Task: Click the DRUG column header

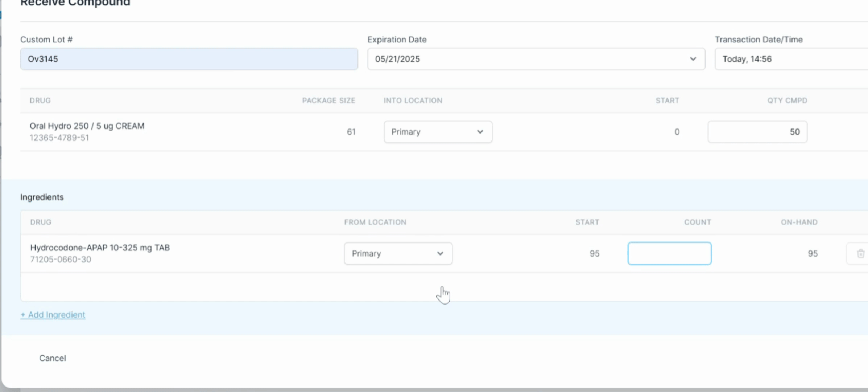Action: pyautogui.click(x=40, y=101)
